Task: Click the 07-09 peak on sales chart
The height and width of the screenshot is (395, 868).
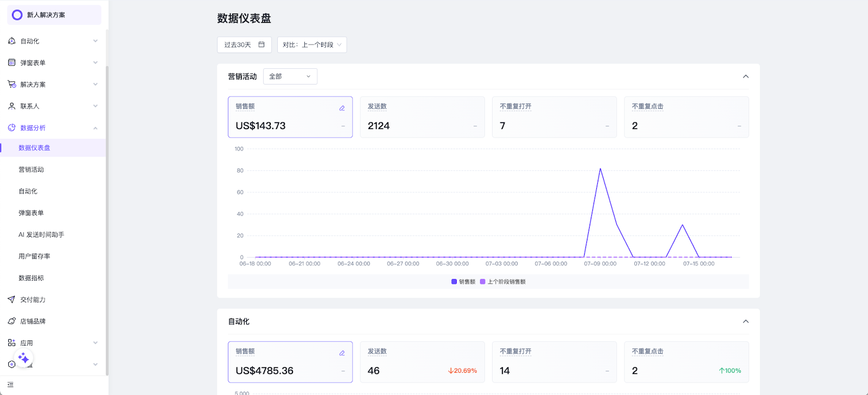Action: pyautogui.click(x=600, y=169)
